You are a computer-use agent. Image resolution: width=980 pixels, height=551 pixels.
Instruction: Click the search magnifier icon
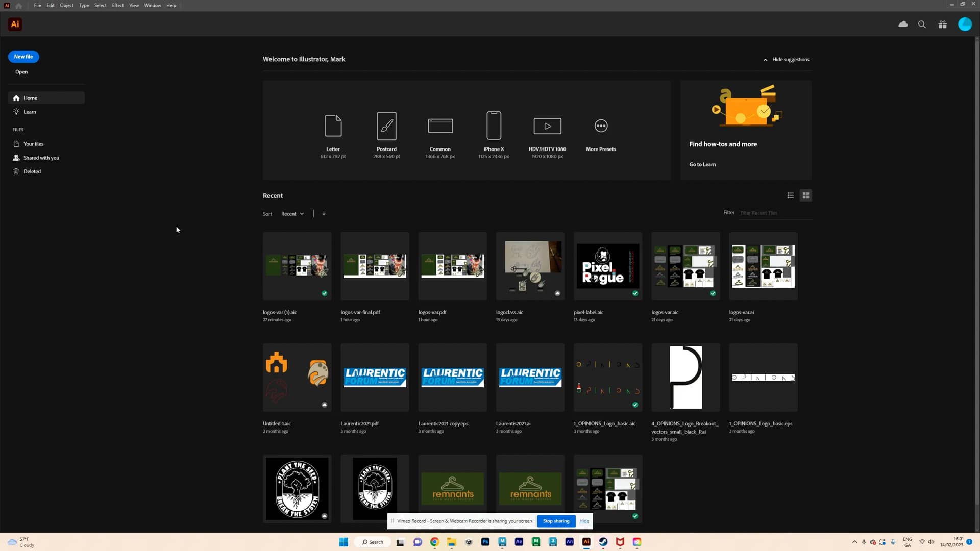point(922,24)
